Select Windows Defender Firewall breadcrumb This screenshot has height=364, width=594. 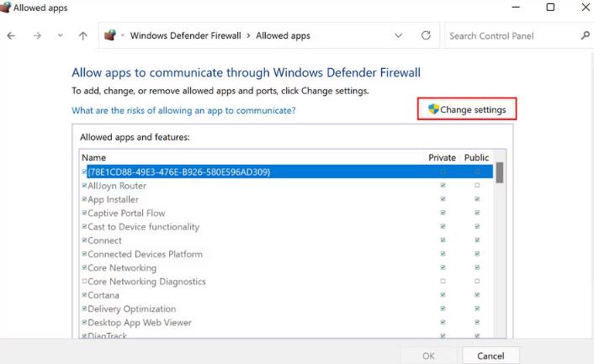pyautogui.click(x=186, y=36)
